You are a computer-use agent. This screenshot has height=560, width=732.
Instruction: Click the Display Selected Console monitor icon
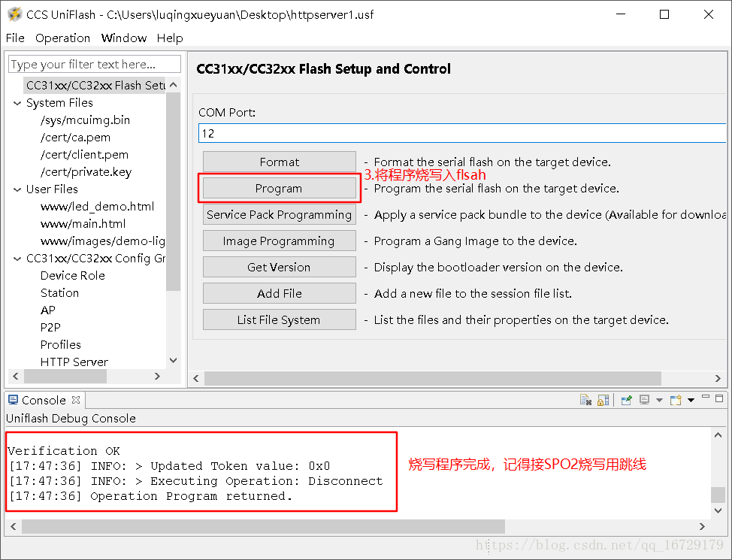[x=645, y=400]
